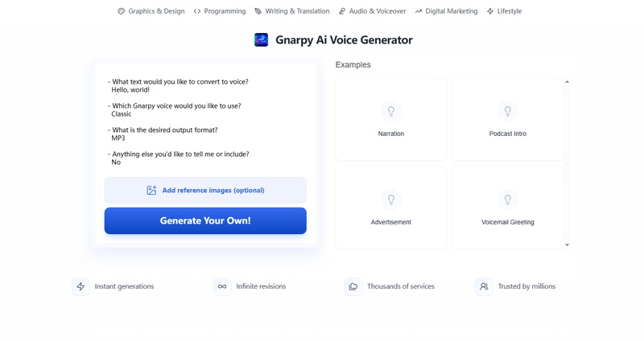This screenshot has width=644, height=341.
Task: Click Add reference images (optional) button
Action: point(205,191)
